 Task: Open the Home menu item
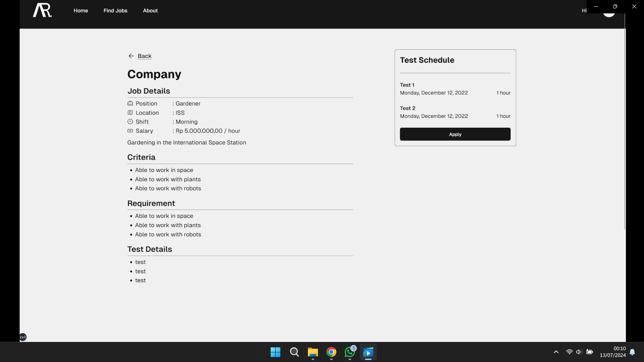tap(81, 11)
